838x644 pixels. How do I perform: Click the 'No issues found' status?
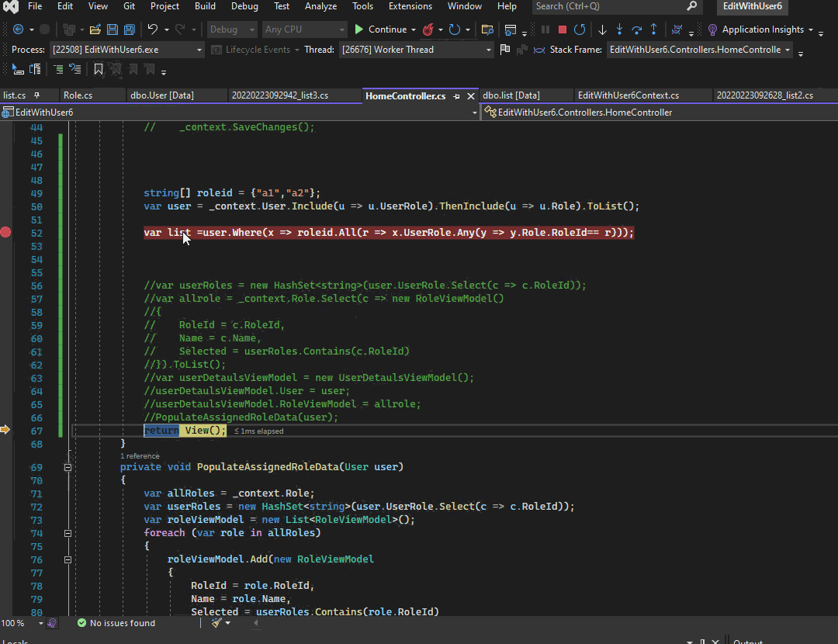(123, 622)
